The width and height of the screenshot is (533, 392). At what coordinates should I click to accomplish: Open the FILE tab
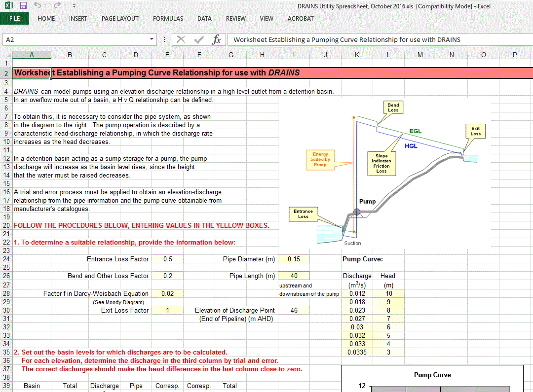[15, 19]
